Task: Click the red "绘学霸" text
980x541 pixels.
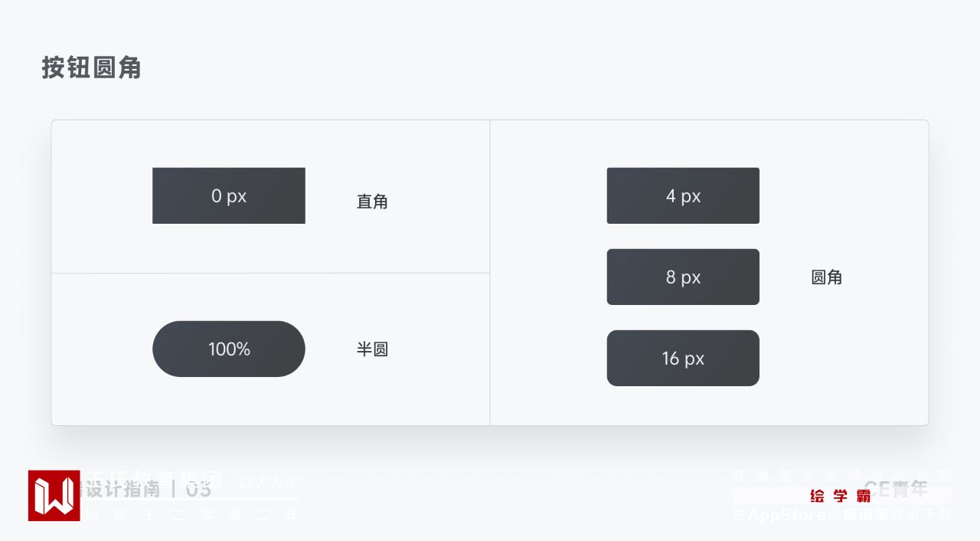Action: point(840,497)
